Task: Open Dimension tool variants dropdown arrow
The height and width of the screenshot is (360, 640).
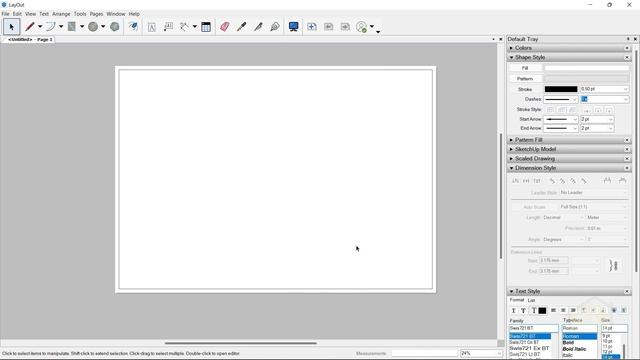Action: tap(195, 27)
